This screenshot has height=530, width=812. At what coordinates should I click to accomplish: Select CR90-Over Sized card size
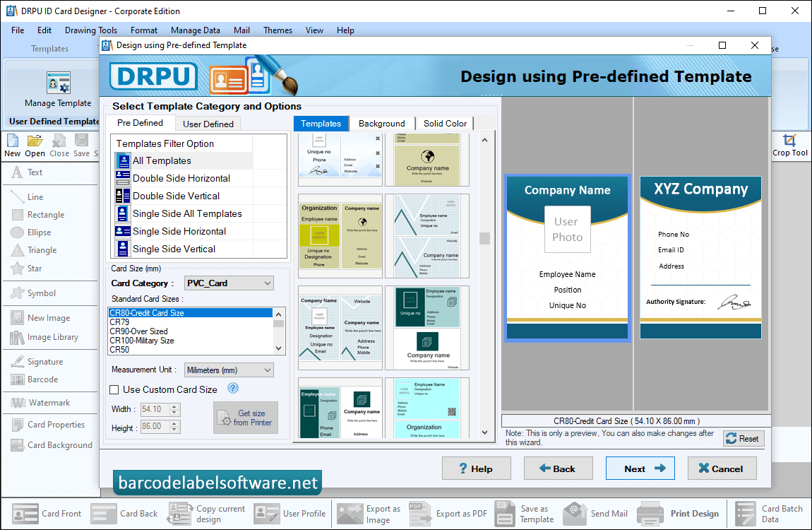[190, 331]
